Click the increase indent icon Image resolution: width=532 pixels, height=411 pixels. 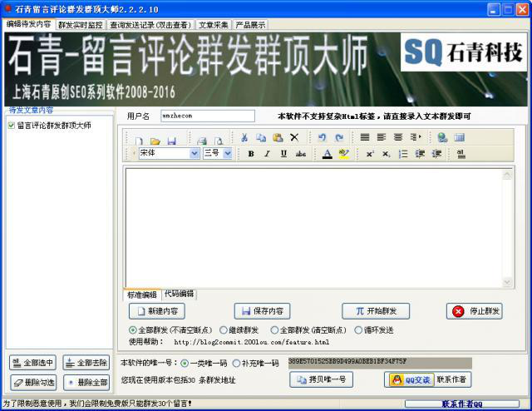(436, 154)
